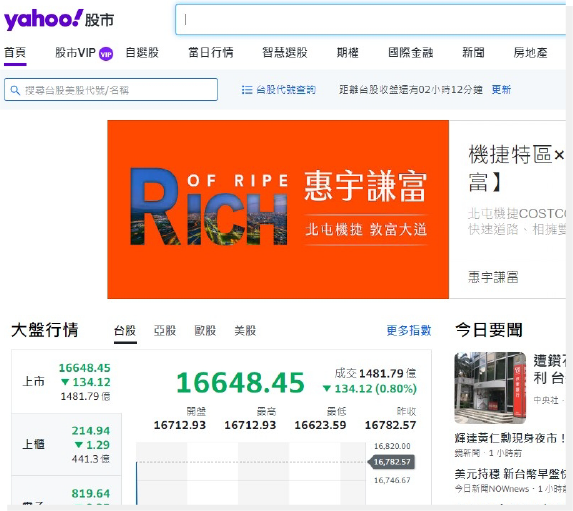573x511 pixels.
Task: Go to 國際金融 section
Action: click(x=410, y=53)
